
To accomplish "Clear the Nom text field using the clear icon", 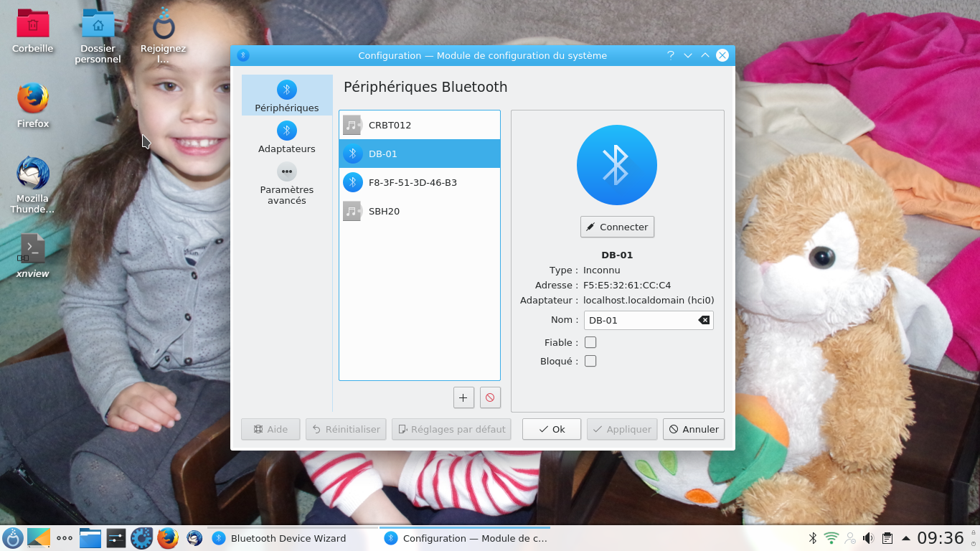I will tap(704, 320).
